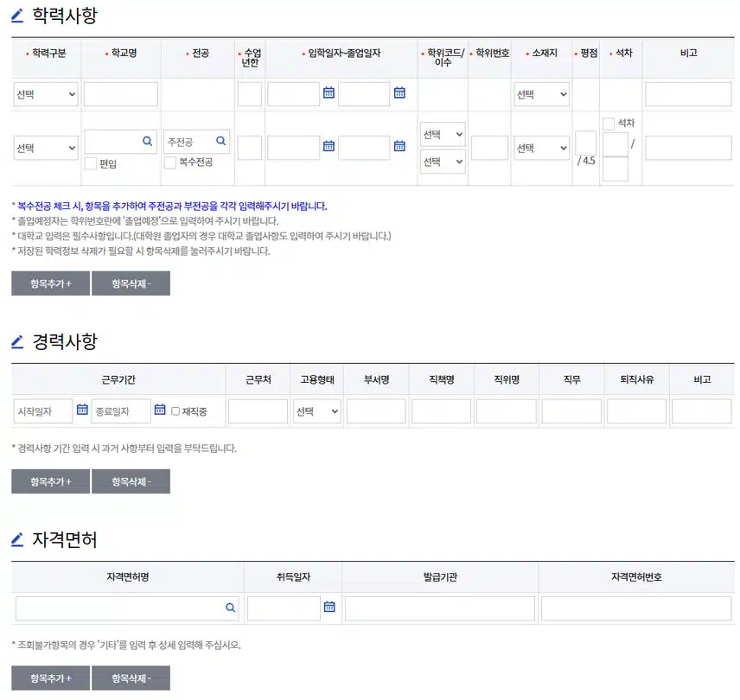Open second row 소재지 선택 dropdown

(541, 148)
